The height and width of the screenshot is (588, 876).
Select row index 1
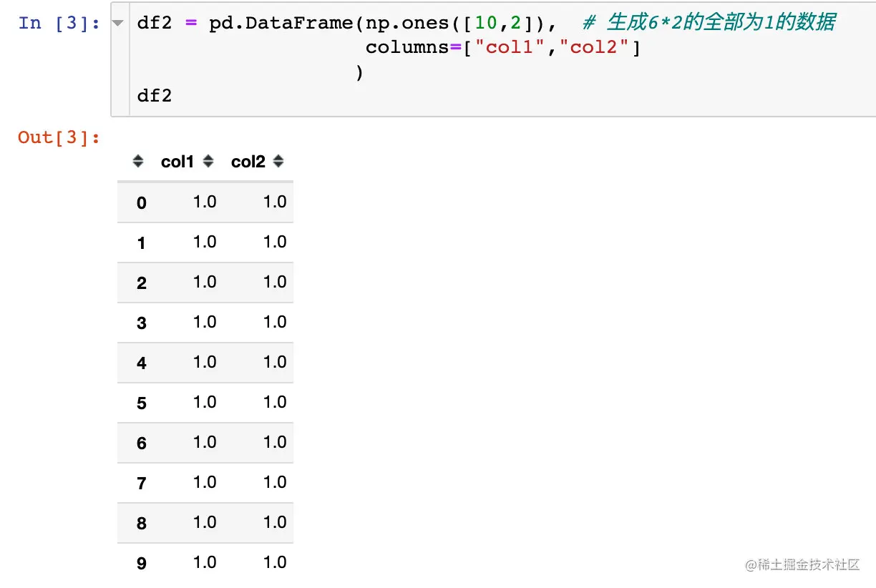[x=141, y=243]
